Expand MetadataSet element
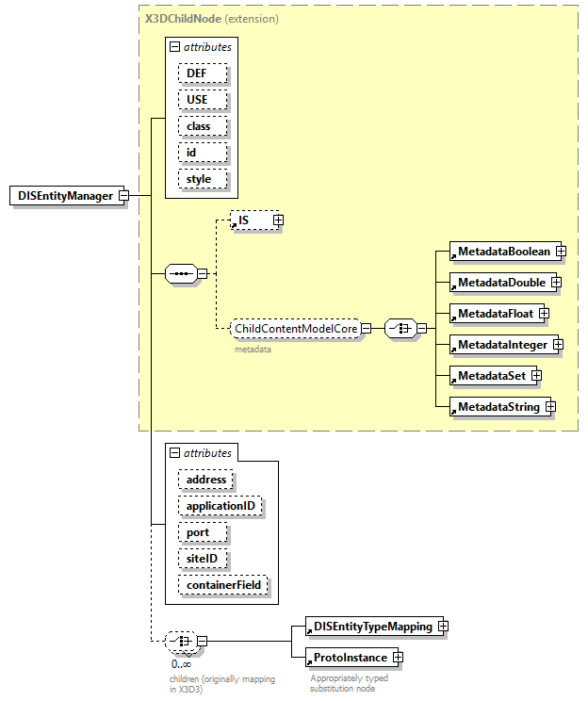The image size is (588, 701). 536,376
